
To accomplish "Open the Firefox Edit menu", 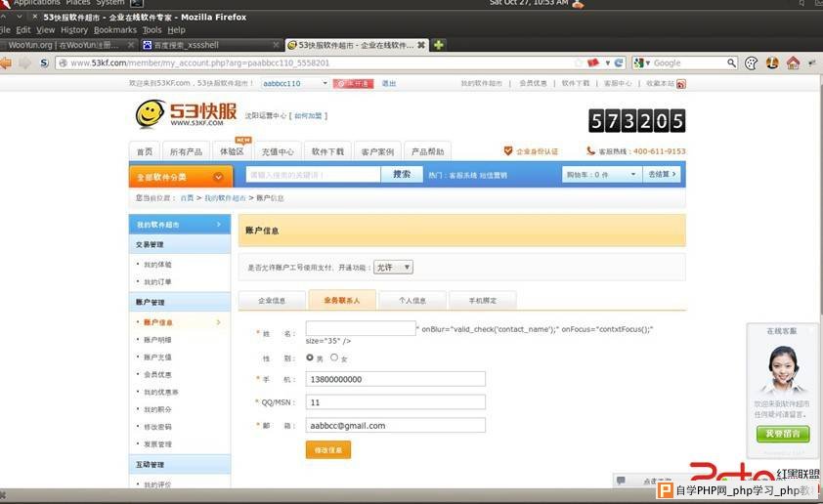I will (23, 30).
